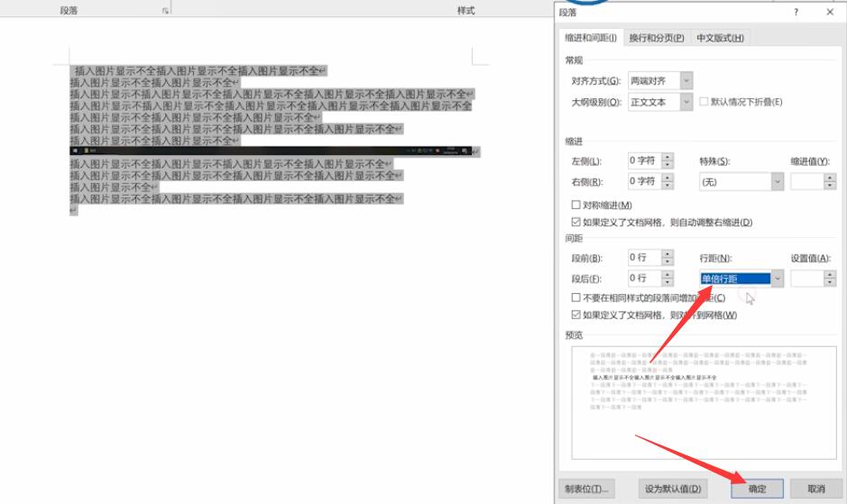This screenshot has width=847, height=504.
Task: Click the 设为默认值 button
Action: (673, 489)
